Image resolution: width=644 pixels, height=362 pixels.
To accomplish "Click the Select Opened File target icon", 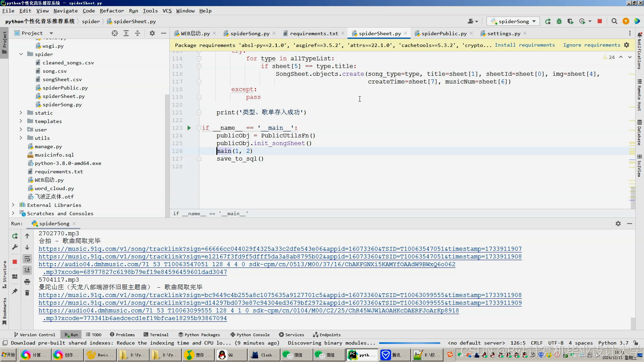I will [115, 33].
